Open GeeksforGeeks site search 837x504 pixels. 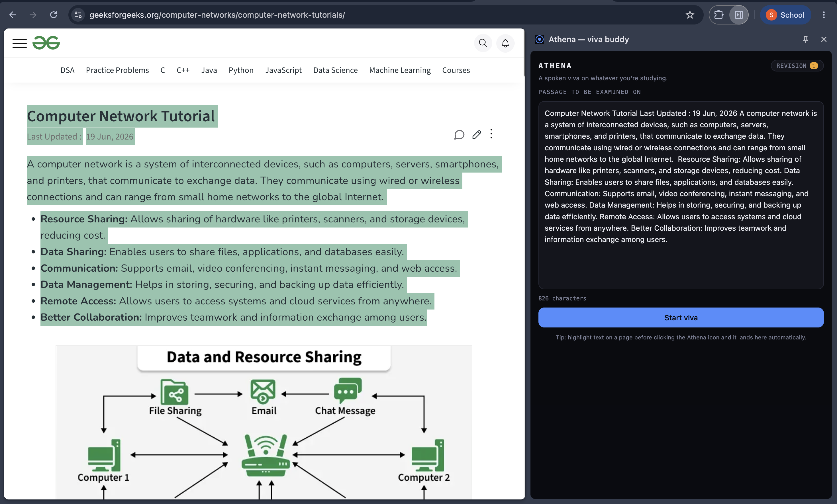coord(483,43)
